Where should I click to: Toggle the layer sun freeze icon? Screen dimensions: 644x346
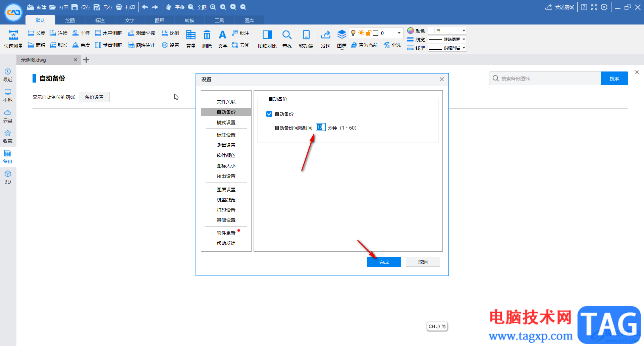pyautogui.click(x=361, y=33)
